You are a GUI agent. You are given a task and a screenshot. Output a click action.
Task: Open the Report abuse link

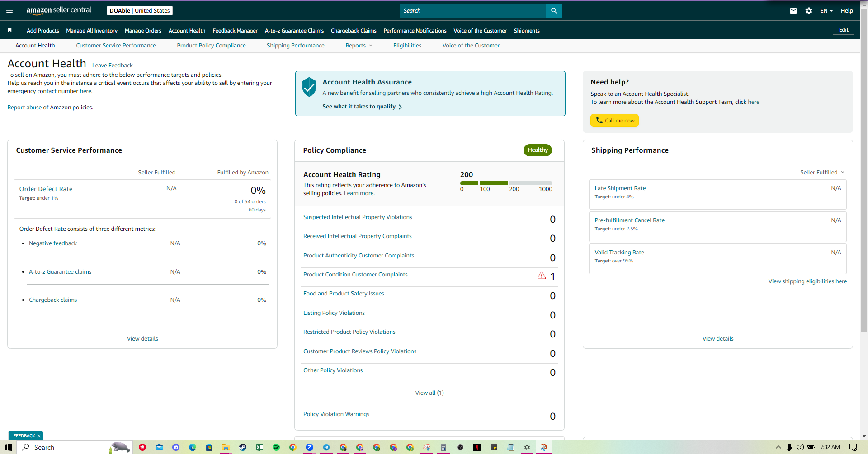[x=24, y=108]
